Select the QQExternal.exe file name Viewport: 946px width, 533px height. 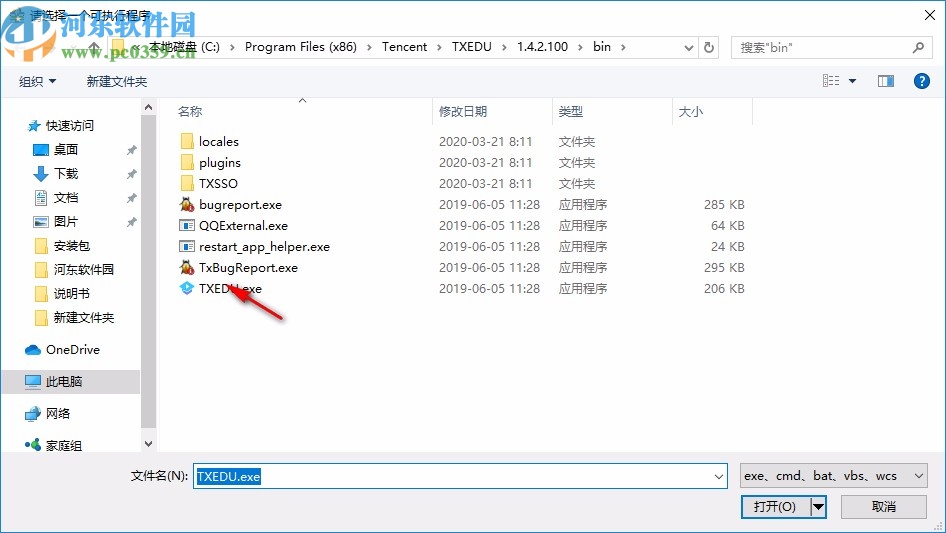[x=243, y=226]
